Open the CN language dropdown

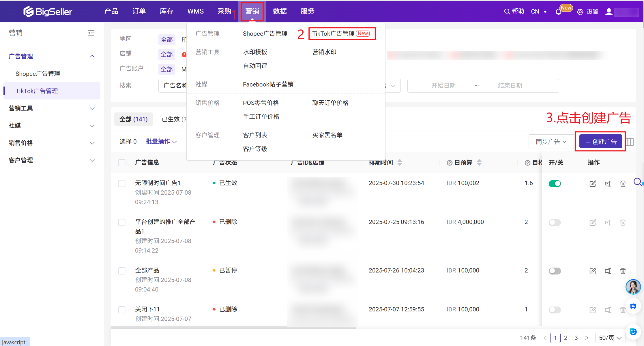(539, 12)
